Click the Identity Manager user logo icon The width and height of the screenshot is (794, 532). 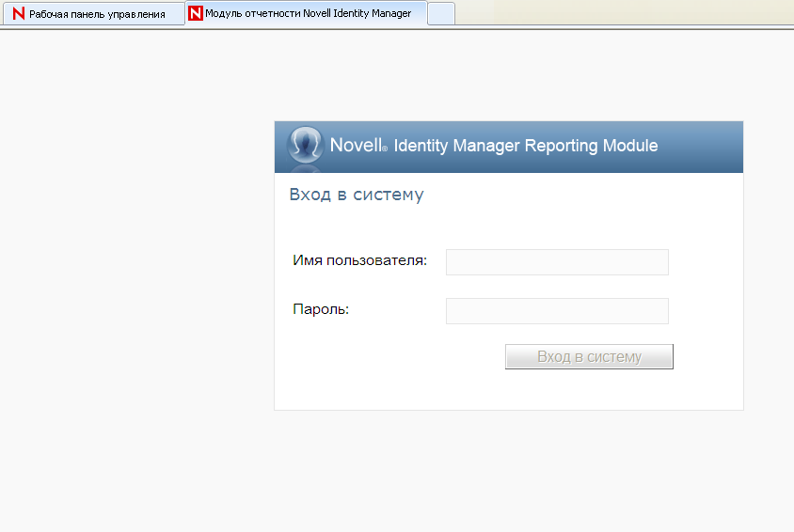click(305, 145)
